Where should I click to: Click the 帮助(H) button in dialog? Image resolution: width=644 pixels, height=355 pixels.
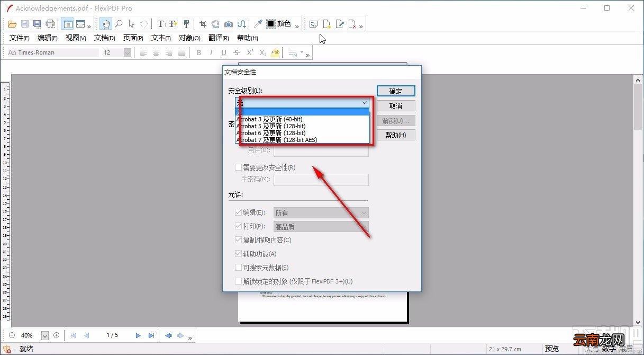click(396, 135)
